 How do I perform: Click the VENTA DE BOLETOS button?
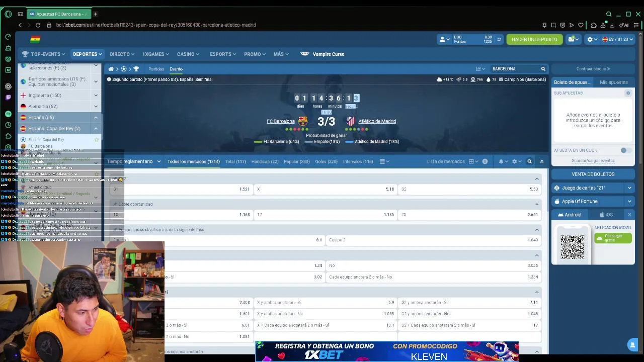tap(593, 174)
